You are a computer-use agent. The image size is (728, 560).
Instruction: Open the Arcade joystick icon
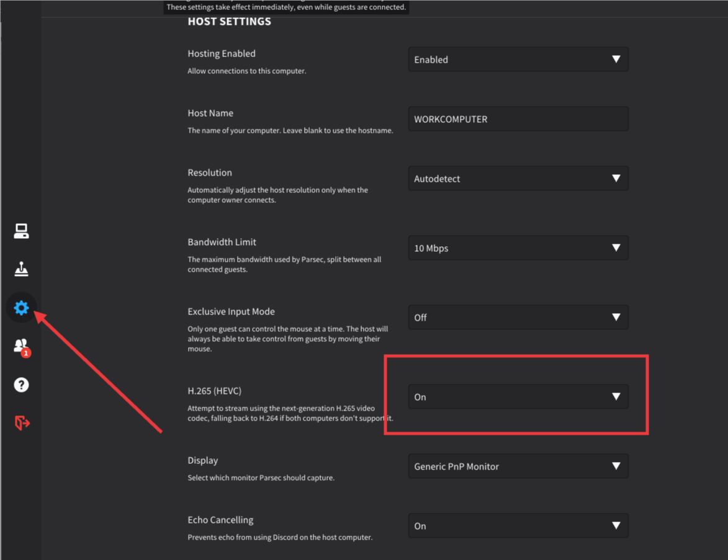pos(21,269)
